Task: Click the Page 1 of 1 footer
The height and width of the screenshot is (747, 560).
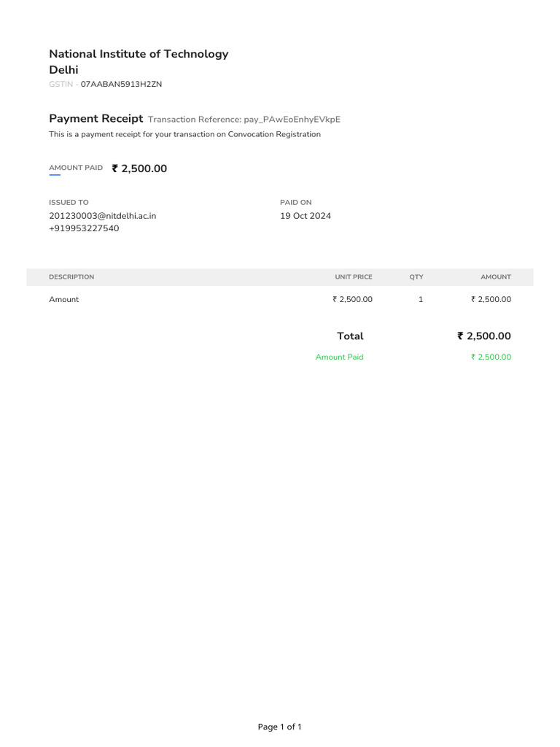Action: pyautogui.click(x=279, y=727)
